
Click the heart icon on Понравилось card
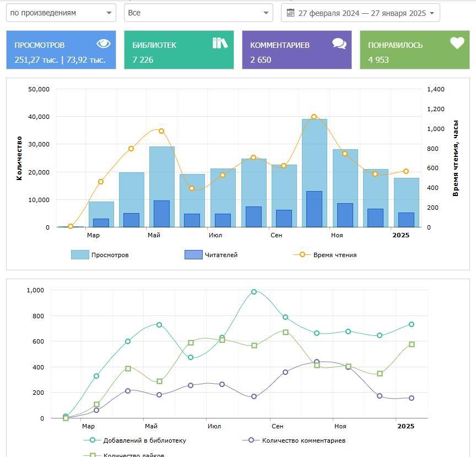click(x=457, y=43)
